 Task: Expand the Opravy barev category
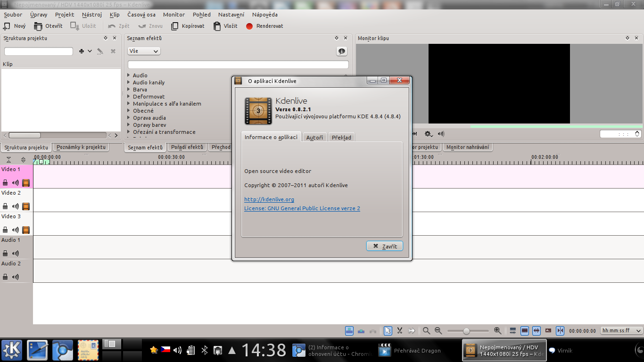pyautogui.click(x=129, y=125)
